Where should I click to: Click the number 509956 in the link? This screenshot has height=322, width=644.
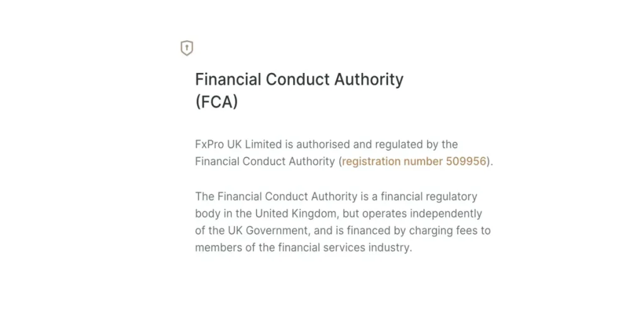click(466, 161)
